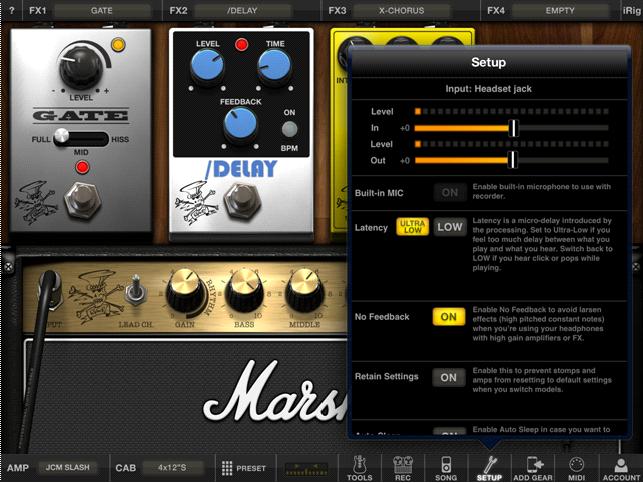
Task: Select the FX2 slot label
Action: click(x=178, y=10)
